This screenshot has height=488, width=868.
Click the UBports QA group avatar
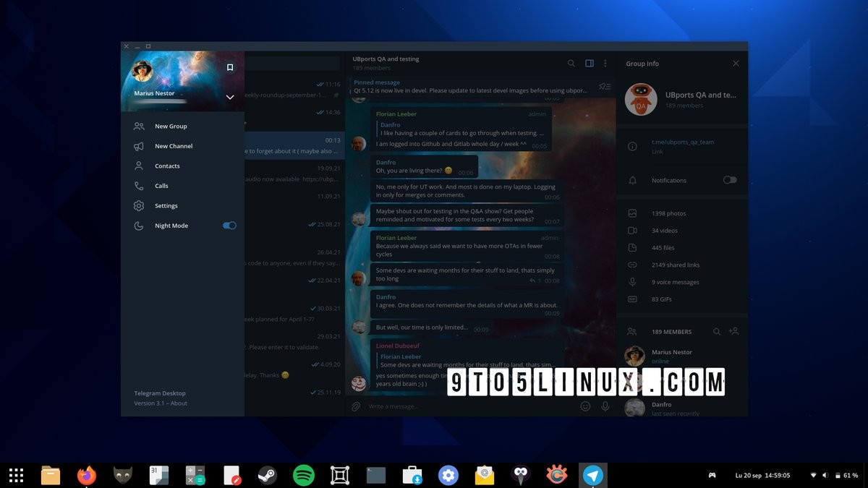(640, 100)
